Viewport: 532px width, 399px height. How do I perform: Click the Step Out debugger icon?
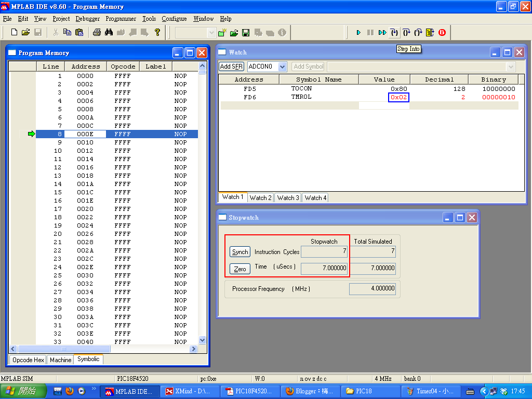click(418, 33)
